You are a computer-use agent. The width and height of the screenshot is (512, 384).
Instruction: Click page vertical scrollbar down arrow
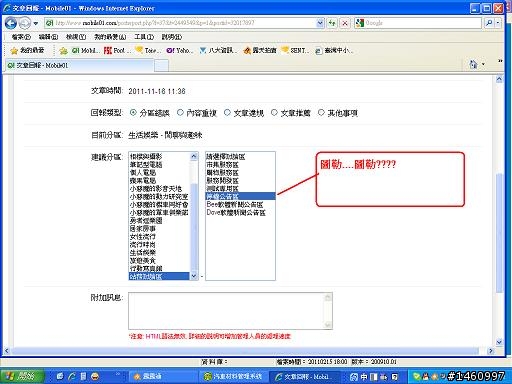pos(499,342)
